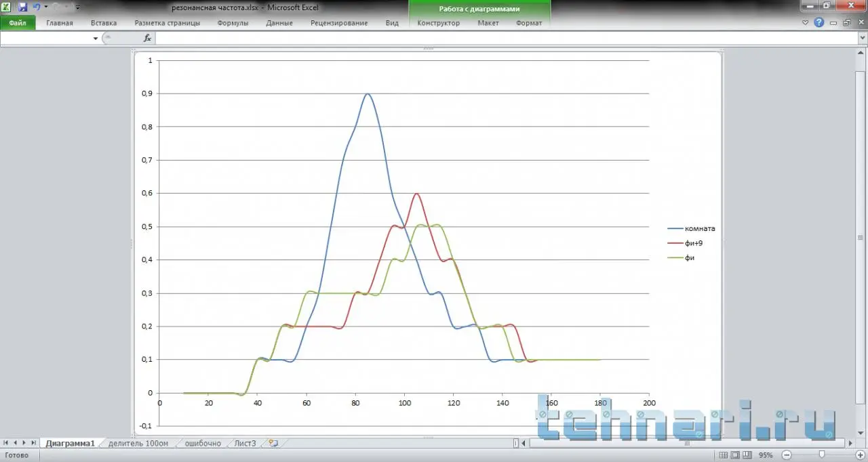Click the vertical axis label 0,9
This screenshot has height=462, width=868.
click(x=147, y=93)
